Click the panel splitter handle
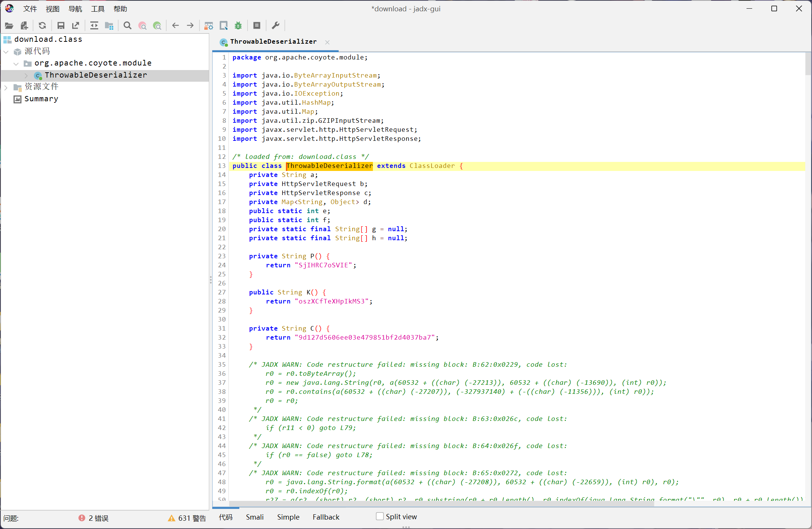Image resolution: width=812 pixels, height=529 pixels. [x=211, y=280]
